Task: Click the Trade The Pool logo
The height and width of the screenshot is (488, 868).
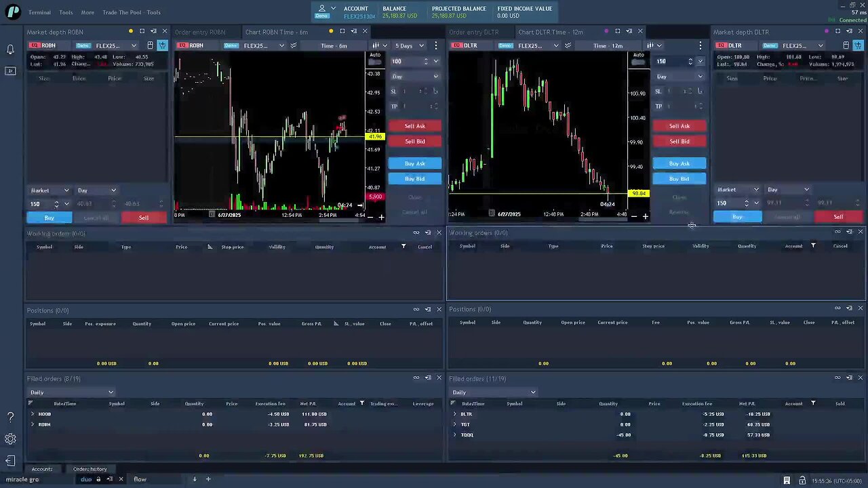Action: point(13,12)
